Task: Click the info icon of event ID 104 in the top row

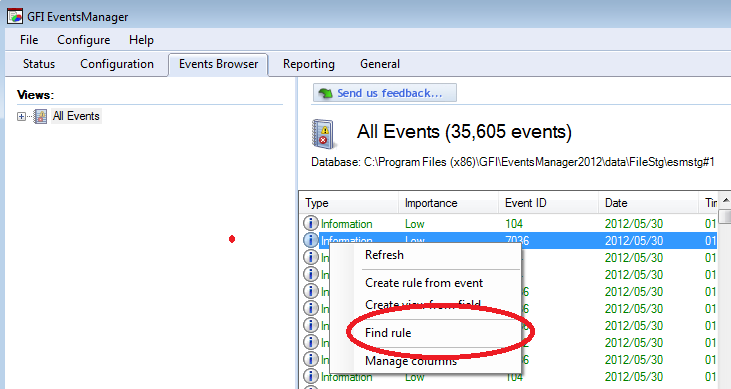Action: (310, 223)
